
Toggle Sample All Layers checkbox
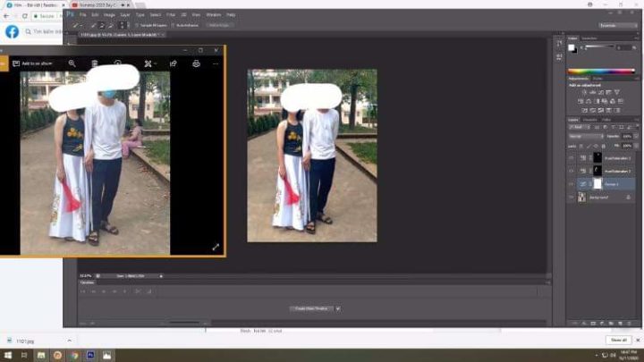(137, 25)
